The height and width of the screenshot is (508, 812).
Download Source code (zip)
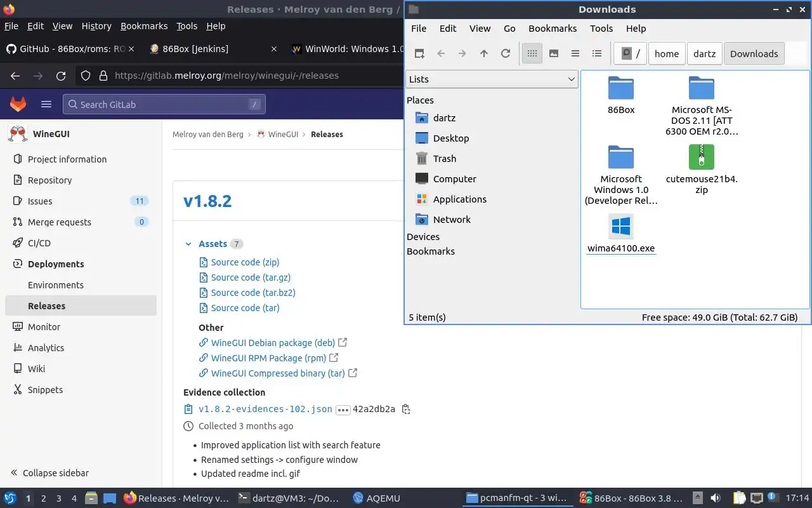[245, 262]
